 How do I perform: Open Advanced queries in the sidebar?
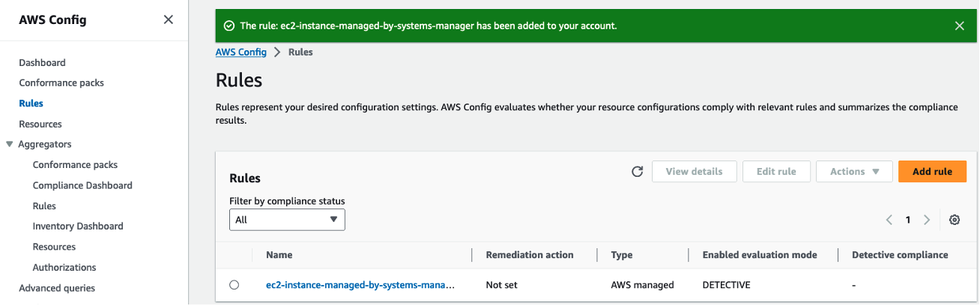point(57,288)
